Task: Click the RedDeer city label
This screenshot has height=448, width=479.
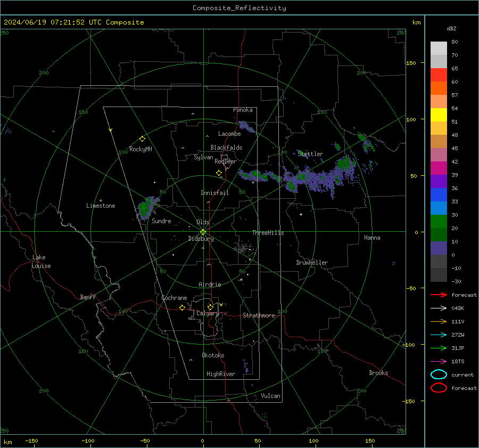Action: point(226,161)
